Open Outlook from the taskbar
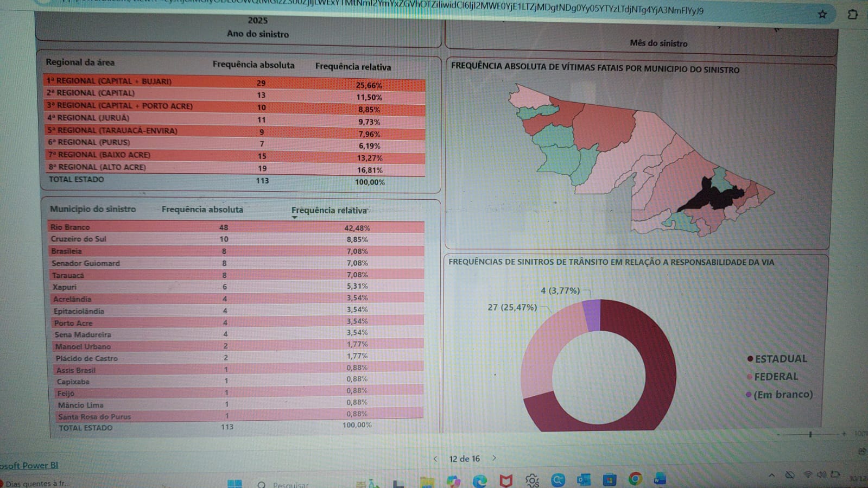Screen dimensions: 868x488 coord(584,480)
